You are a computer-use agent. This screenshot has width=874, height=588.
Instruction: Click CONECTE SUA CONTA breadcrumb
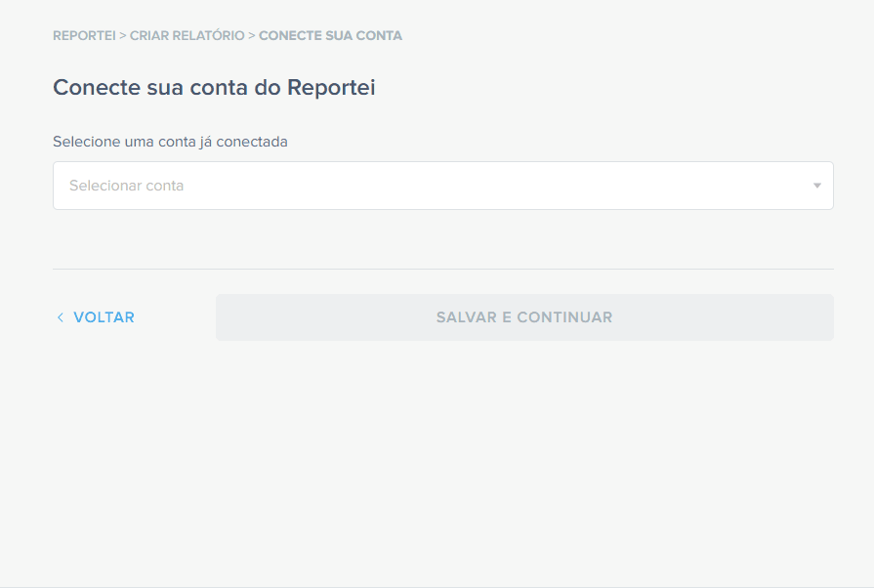pyautogui.click(x=330, y=36)
